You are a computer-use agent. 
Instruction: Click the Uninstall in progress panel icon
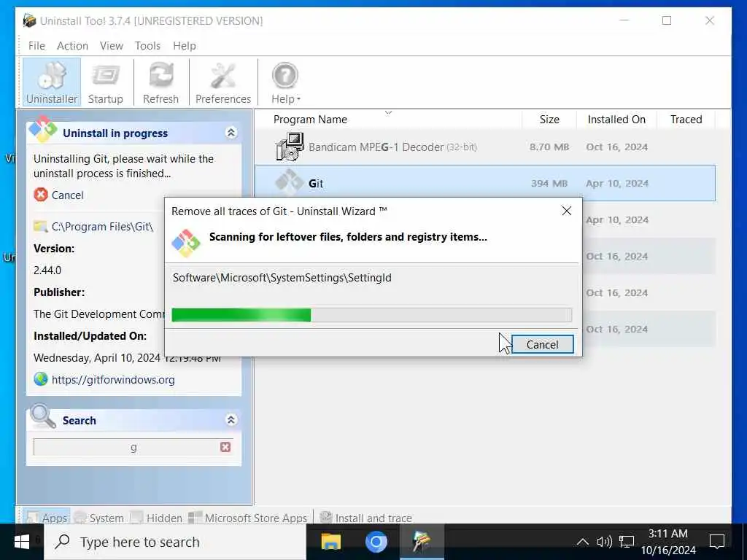coord(43,130)
